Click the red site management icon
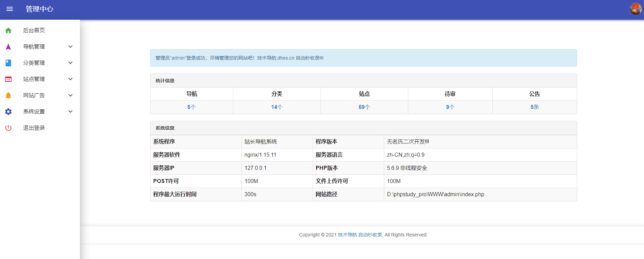 (x=8, y=79)
